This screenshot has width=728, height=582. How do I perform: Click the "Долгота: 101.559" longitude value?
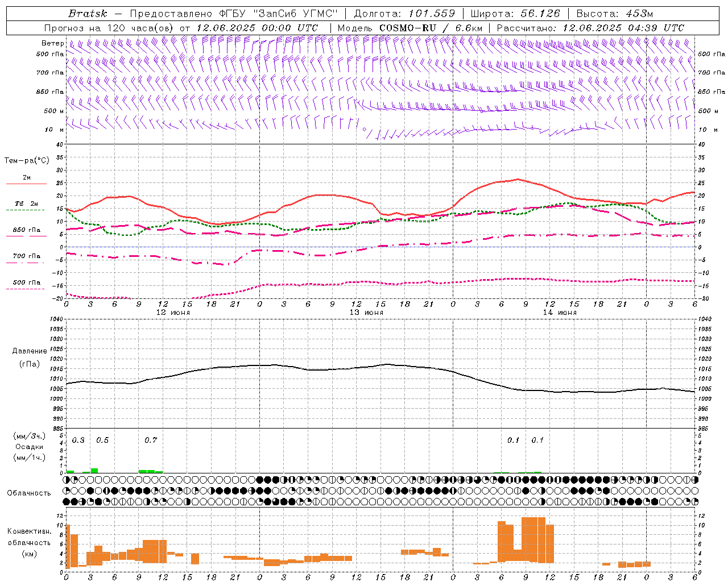click(x=404, y=14)
